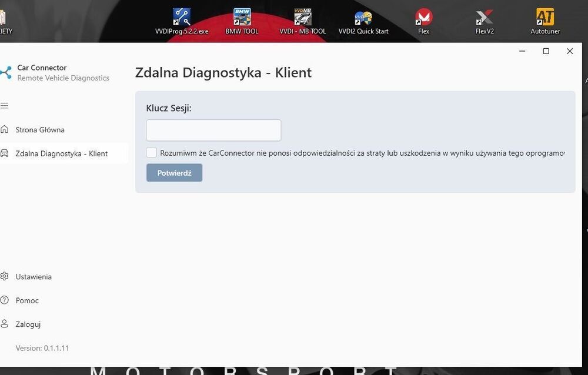The image size is (588, 375).
Task: Launch BMW TOOL desktop icon
Action: pyautogui.click(x=242, y=21)
